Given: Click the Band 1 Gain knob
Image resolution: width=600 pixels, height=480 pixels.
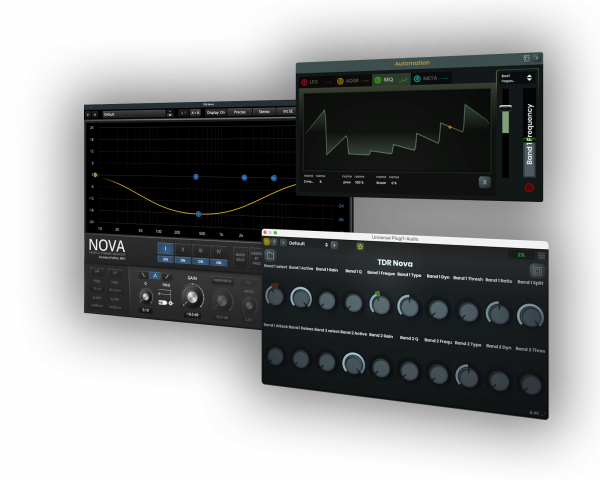Looking at the screenshot, I should 327,300.
